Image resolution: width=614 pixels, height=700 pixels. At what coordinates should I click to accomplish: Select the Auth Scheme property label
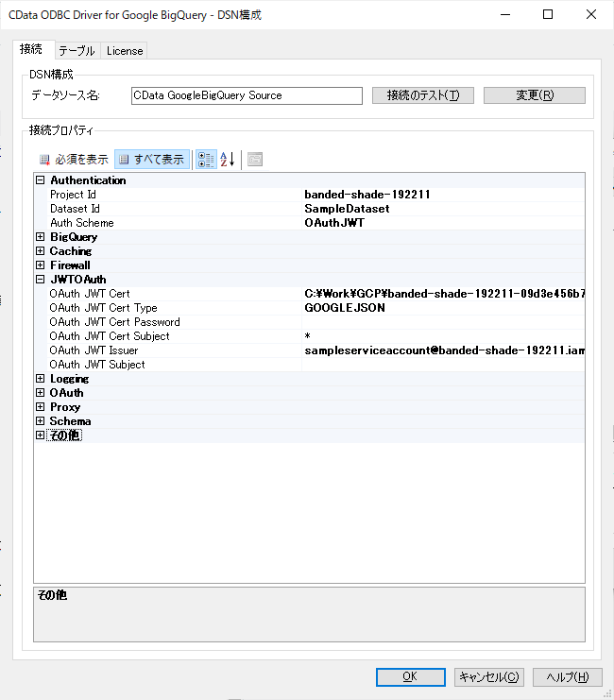82,223
